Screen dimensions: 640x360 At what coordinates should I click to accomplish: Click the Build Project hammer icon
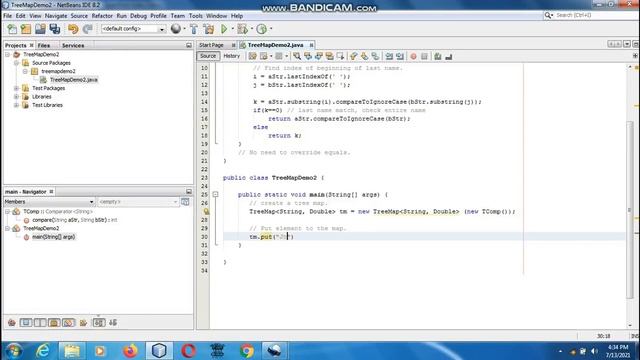coord(194,29)
